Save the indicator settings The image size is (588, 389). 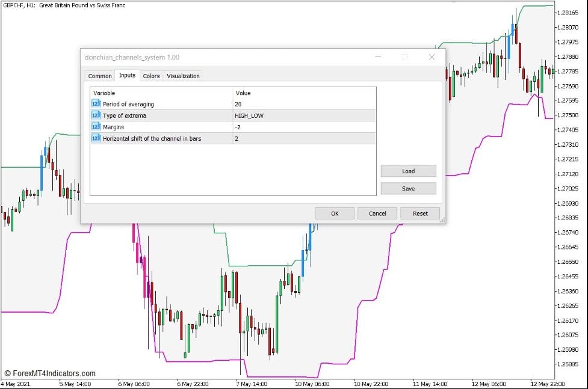[408, 188]
